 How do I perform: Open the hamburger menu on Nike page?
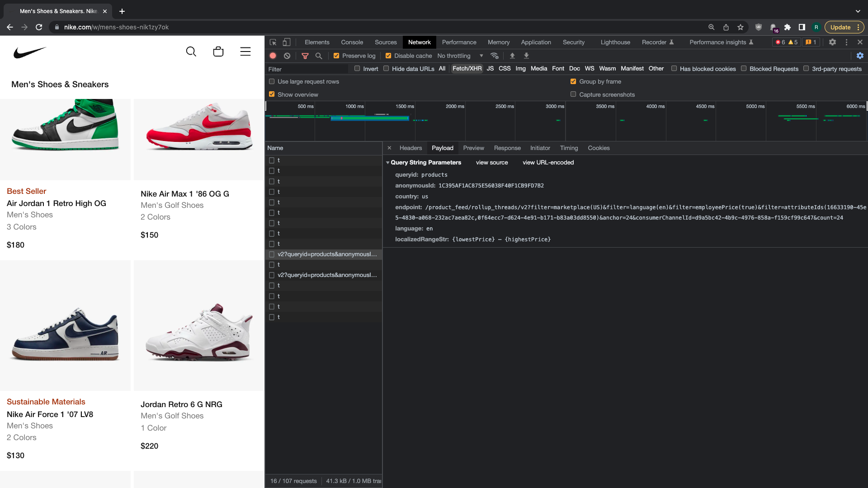click(x=245, y=52)
